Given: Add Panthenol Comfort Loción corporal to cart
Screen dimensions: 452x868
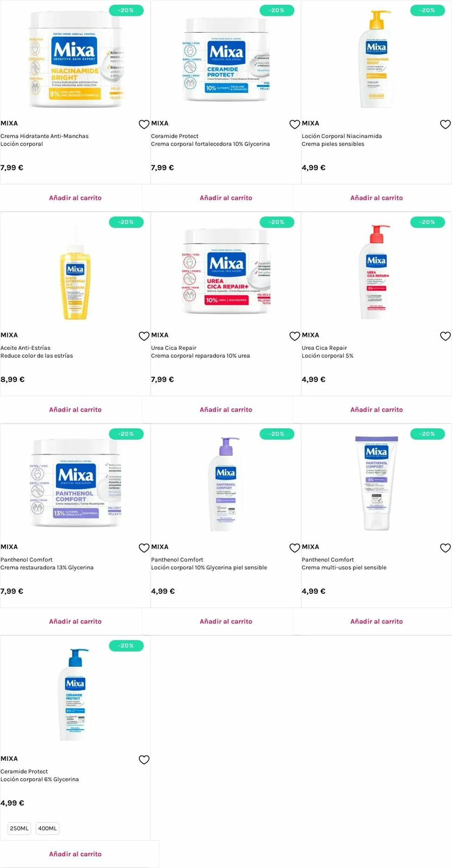Looking at the screenshot, I should (x=226, y=621).
